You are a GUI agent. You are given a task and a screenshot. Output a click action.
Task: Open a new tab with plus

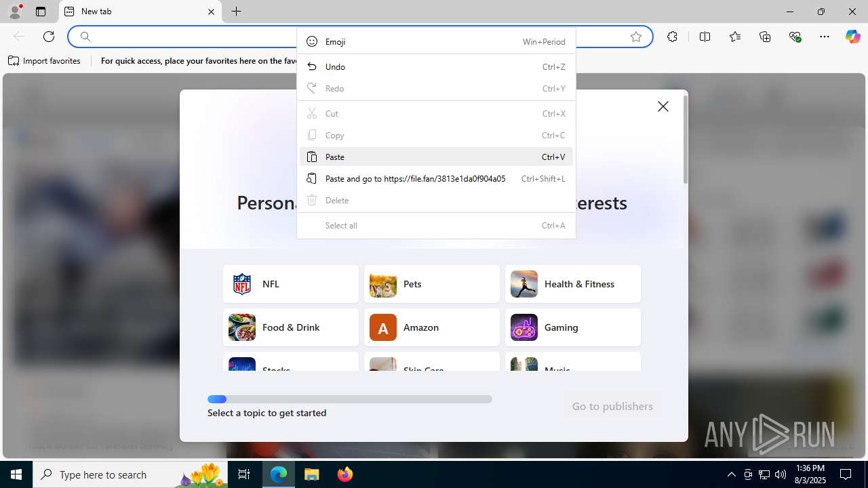[236, 12]
